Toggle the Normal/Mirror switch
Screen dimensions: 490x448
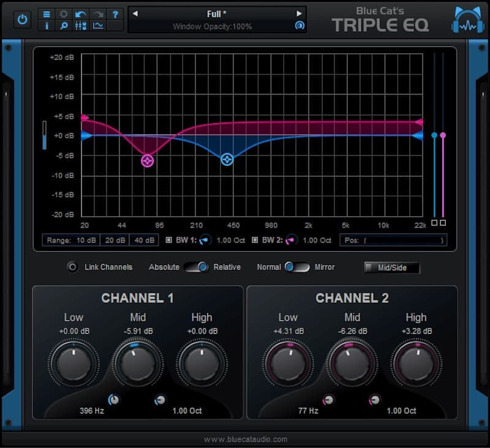(x=298, y=267)
